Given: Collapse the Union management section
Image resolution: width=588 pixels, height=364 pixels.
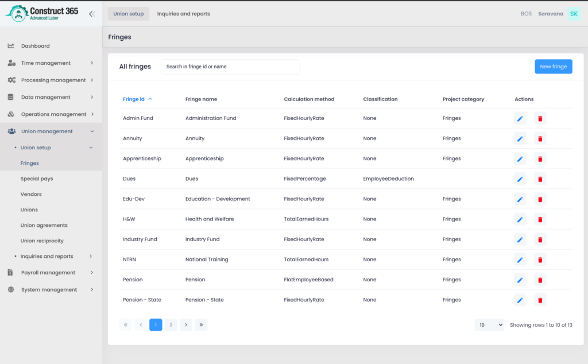Looking at the screenshot, I should click(x=51, y=131).
